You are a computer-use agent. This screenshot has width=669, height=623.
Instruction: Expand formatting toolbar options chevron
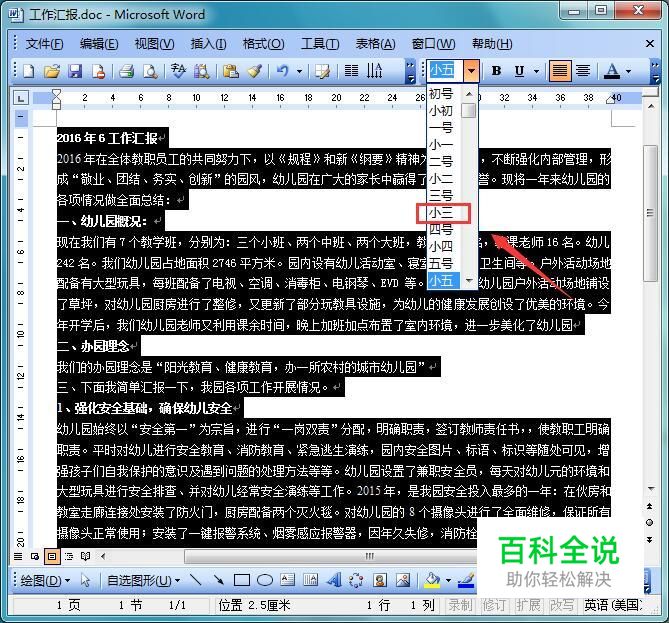point(655,72)
